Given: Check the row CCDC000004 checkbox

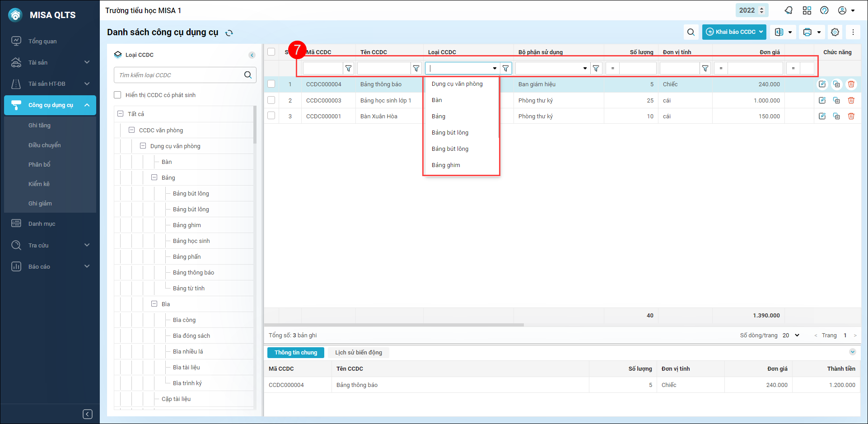Looking at the screenshot, I should point(271,84).
